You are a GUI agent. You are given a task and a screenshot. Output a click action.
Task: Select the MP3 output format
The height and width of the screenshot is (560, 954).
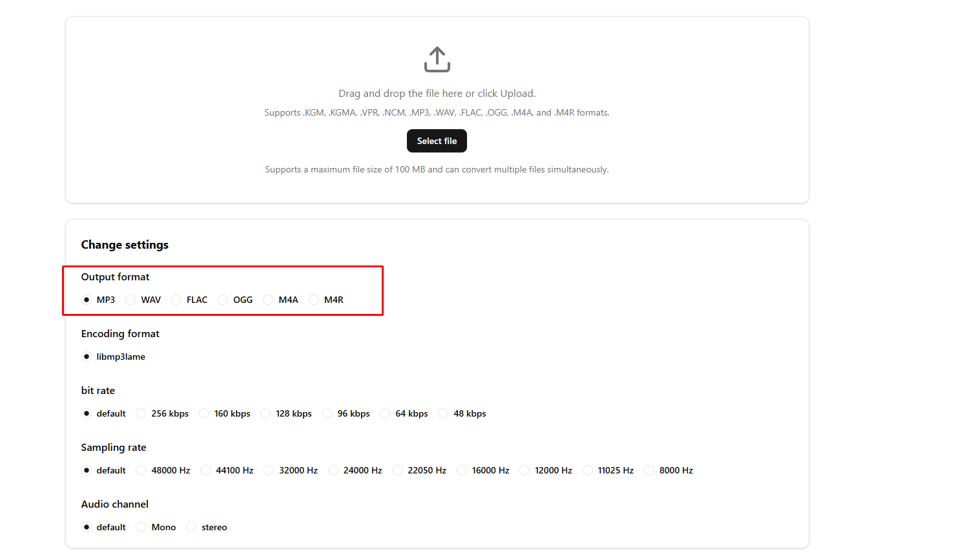click(x=87, y=299)
